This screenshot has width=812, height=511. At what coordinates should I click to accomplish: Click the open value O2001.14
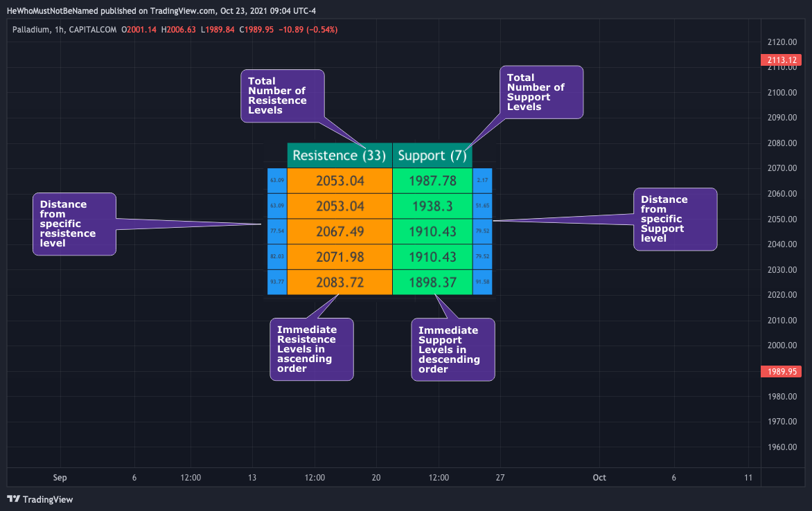coord(139,30)
